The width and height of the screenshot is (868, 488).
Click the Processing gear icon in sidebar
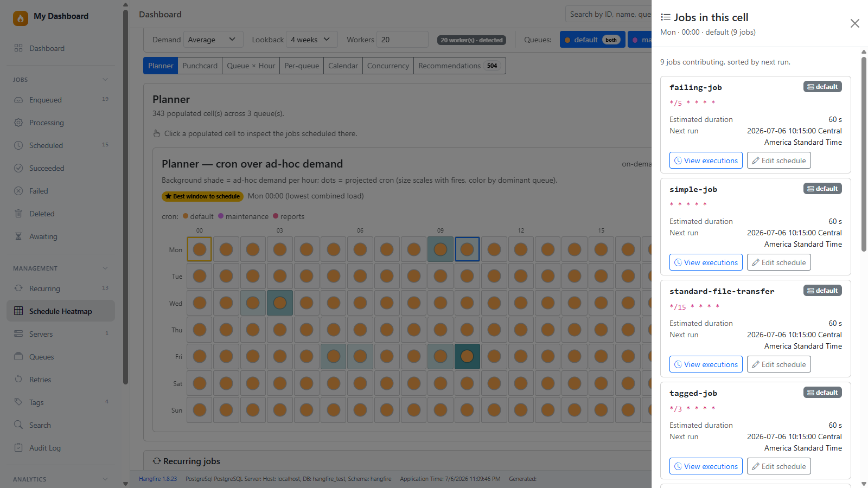(18, 123)
